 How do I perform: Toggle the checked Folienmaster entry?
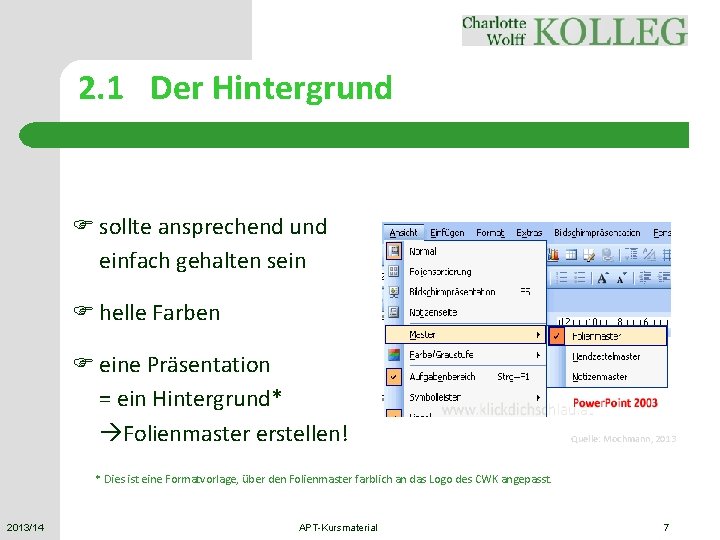click(607, 336)
